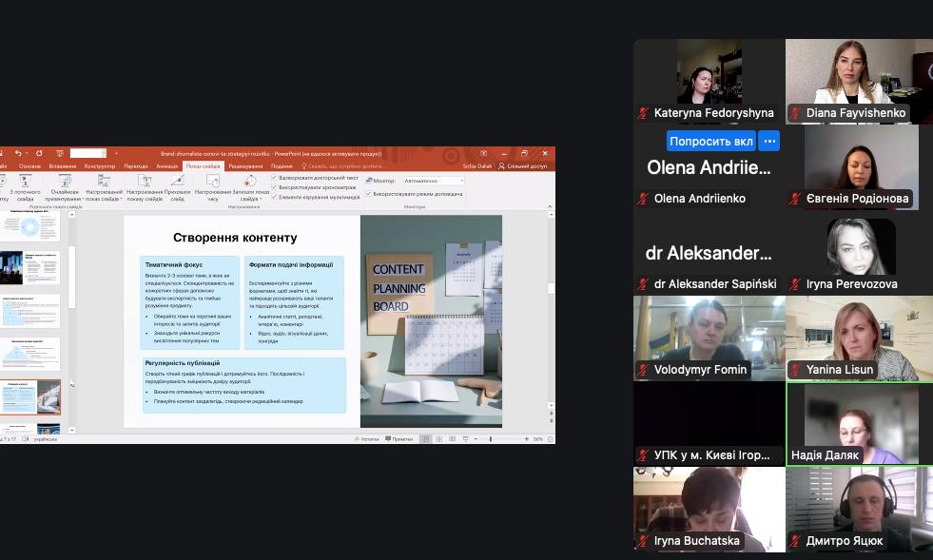Open the Анімація (Animations) ribbon tab
This screenshot has width=933, height=560.
[x=166, y=166]
